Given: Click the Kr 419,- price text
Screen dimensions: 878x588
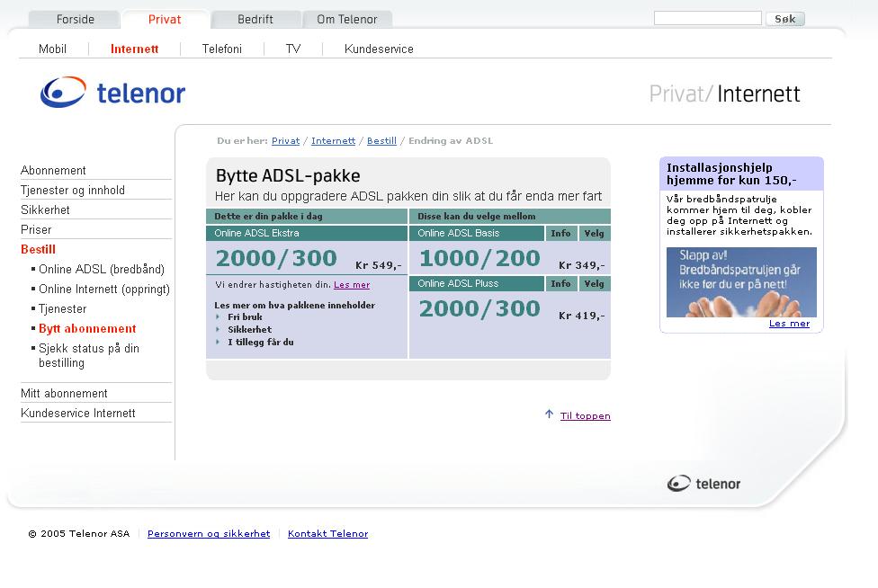Looking at the screenshot, I should tap(582, 316).
